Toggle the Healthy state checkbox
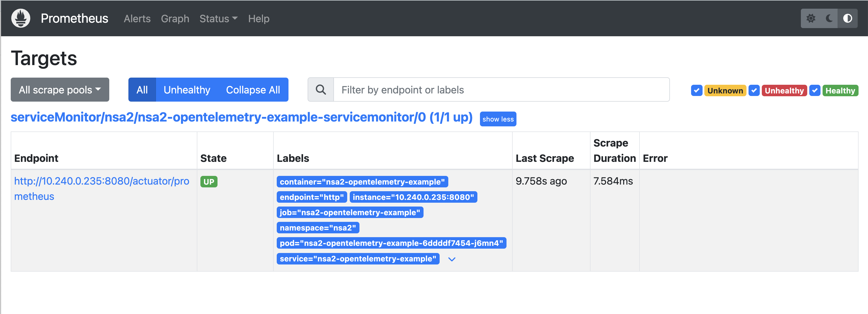 tap(814, 91)
